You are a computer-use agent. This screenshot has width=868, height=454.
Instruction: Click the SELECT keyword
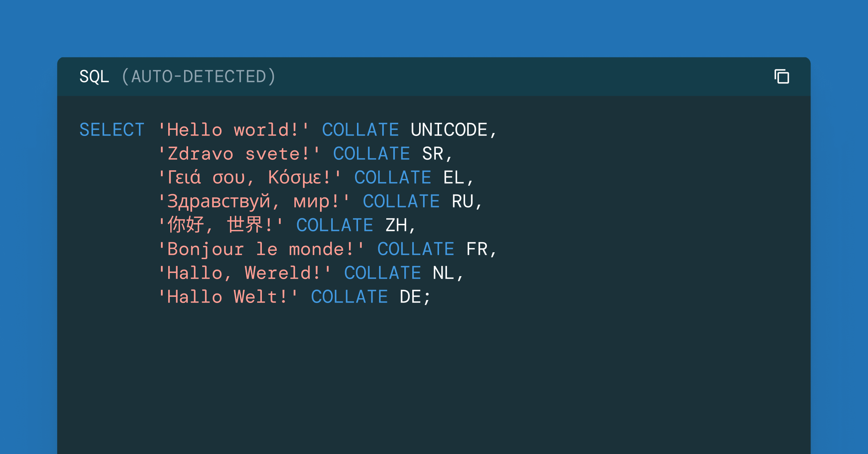[112, 130]
